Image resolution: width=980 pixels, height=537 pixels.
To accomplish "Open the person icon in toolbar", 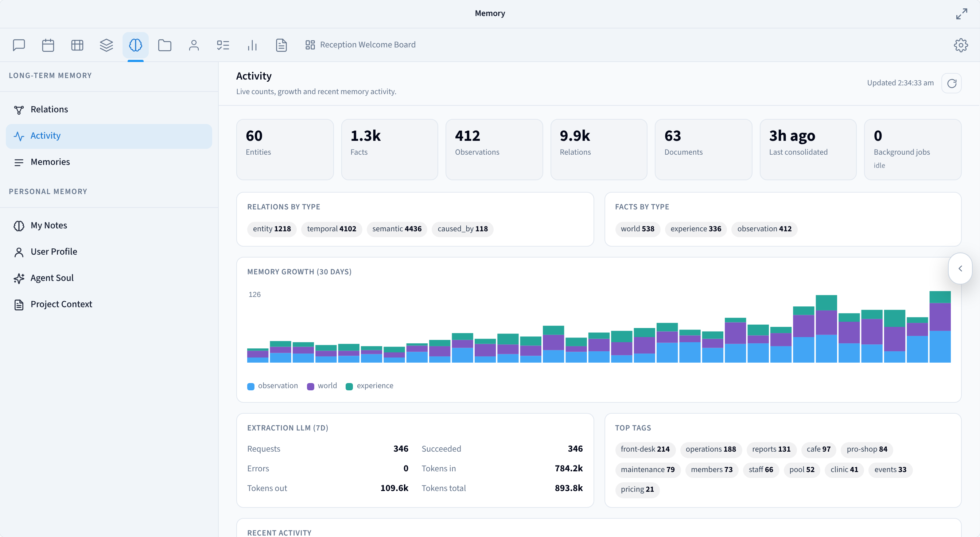I will [x=194, y=45].
